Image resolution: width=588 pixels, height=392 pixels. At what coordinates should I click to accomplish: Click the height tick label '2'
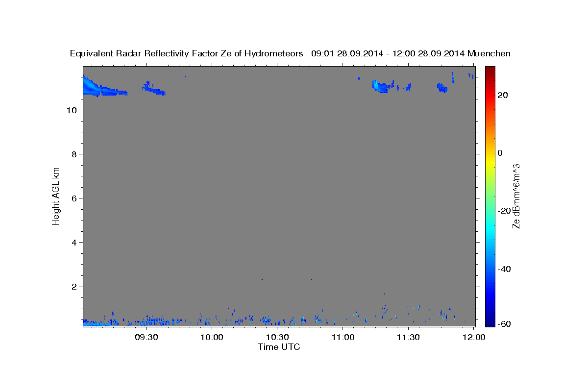pyautogui.click(x=73, y=287)
